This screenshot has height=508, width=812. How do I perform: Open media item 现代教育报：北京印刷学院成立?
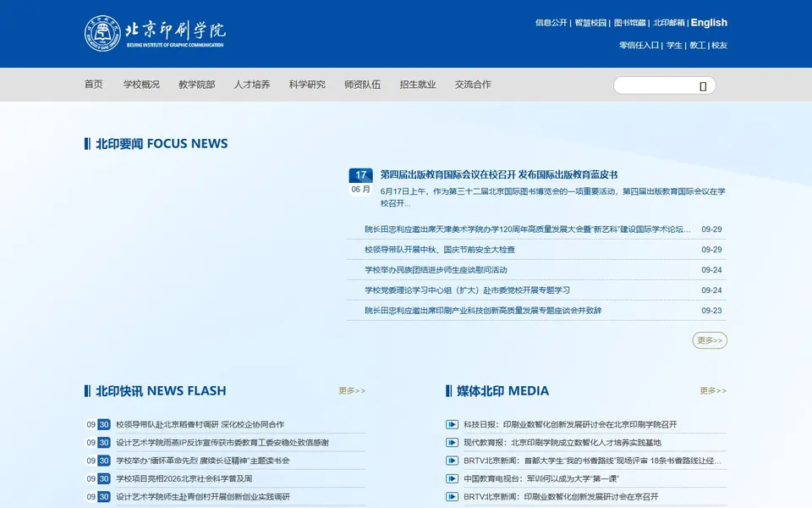[x=562, y=443]
